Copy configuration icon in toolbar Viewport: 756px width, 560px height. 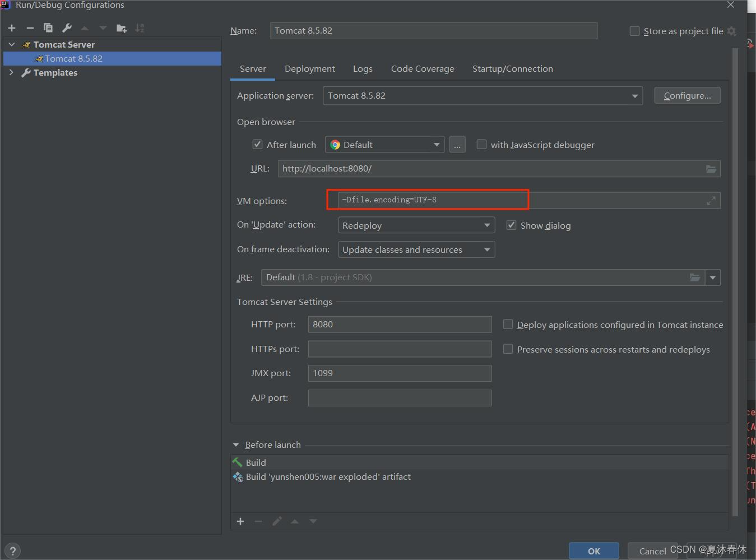[x=48, y=28]
